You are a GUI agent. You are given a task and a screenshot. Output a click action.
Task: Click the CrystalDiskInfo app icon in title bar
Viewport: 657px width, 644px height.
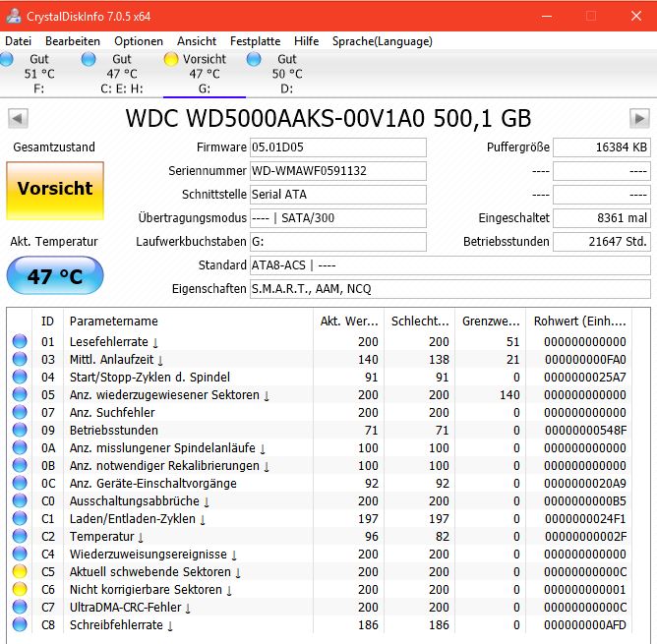coord(14,16)
